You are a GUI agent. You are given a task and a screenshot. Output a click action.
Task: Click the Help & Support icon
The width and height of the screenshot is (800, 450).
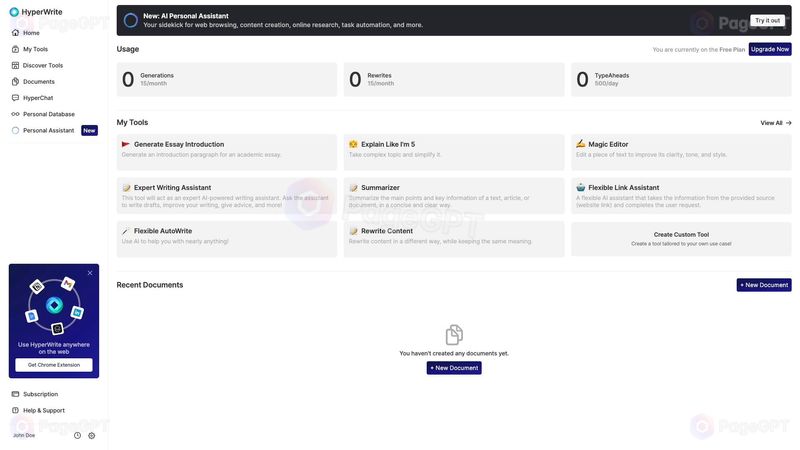click(x=15, y=410)
